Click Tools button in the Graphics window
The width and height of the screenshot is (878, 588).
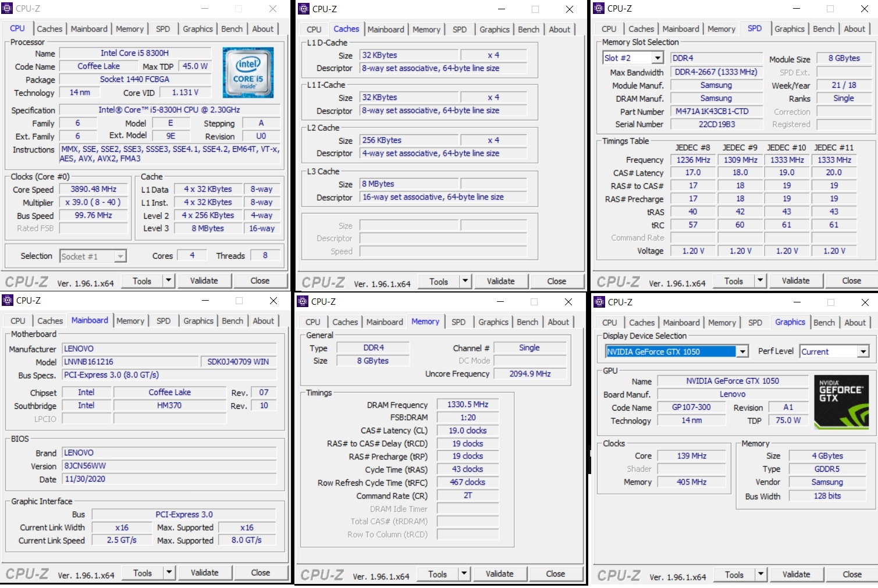[734, 574]
